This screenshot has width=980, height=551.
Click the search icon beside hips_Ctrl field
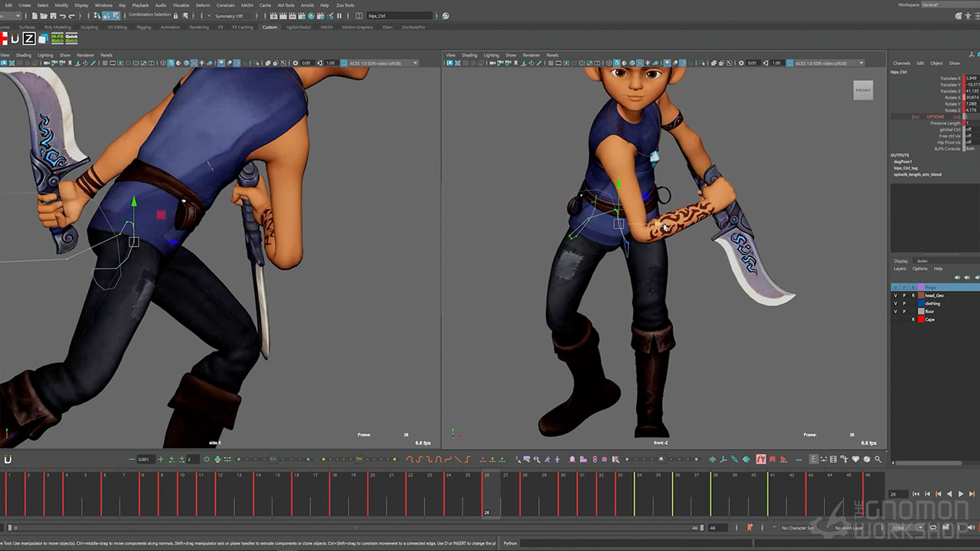click(x=446, y=16)
